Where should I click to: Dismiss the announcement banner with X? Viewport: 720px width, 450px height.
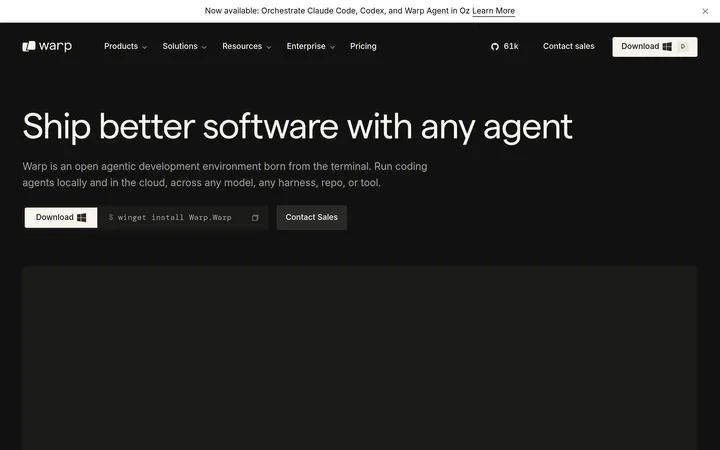pyautogui.click(x=705, y=11)
